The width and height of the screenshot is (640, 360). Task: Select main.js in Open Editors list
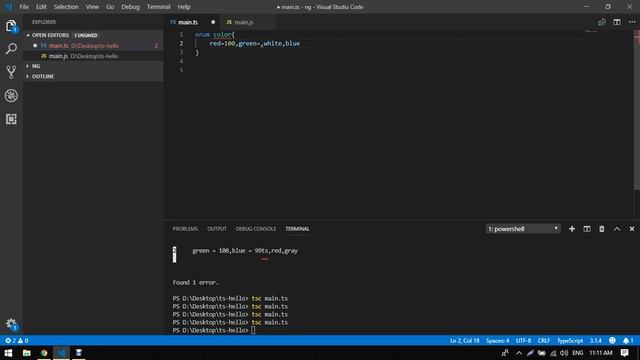point(93,56)
